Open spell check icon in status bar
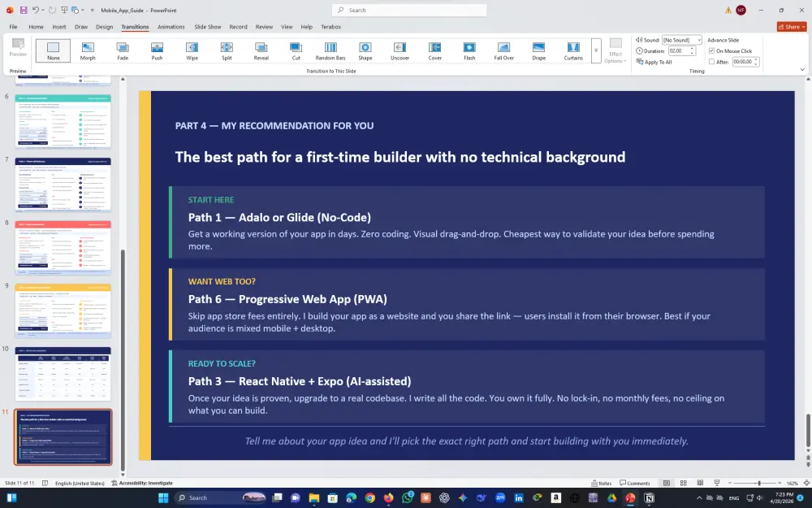This screenshot has height=508, width=812. (45, 483)
